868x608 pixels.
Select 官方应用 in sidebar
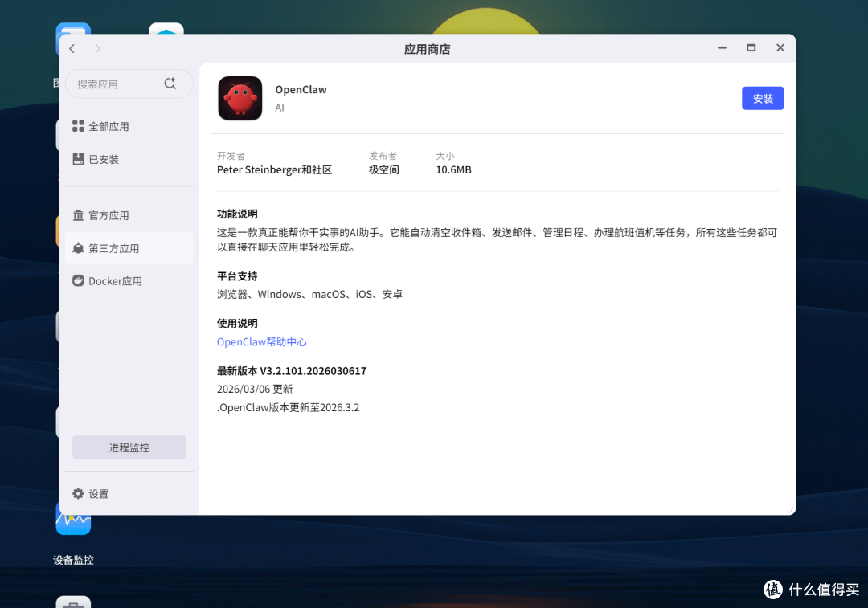point(129,215)
